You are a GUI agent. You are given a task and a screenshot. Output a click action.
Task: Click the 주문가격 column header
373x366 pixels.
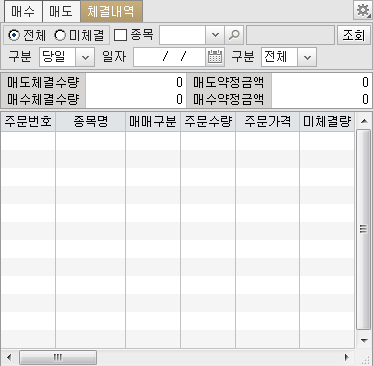point(267,122)
